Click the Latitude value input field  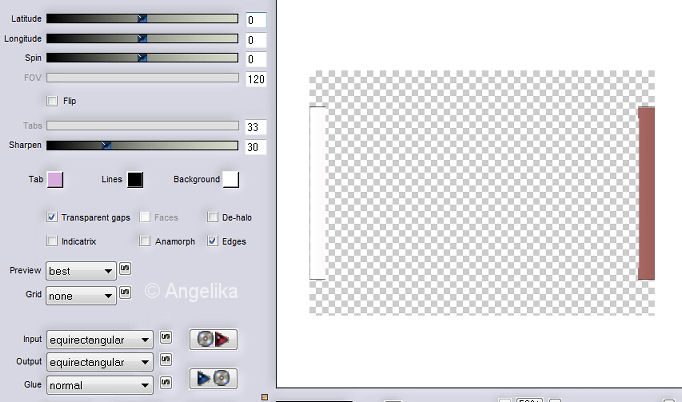tap(256, 20)
